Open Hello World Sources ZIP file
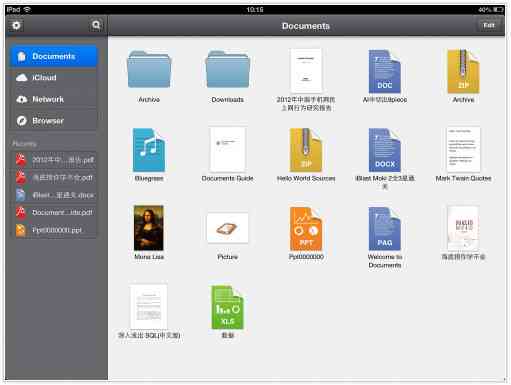Screen dimensions: 511x385 (306, 150)
